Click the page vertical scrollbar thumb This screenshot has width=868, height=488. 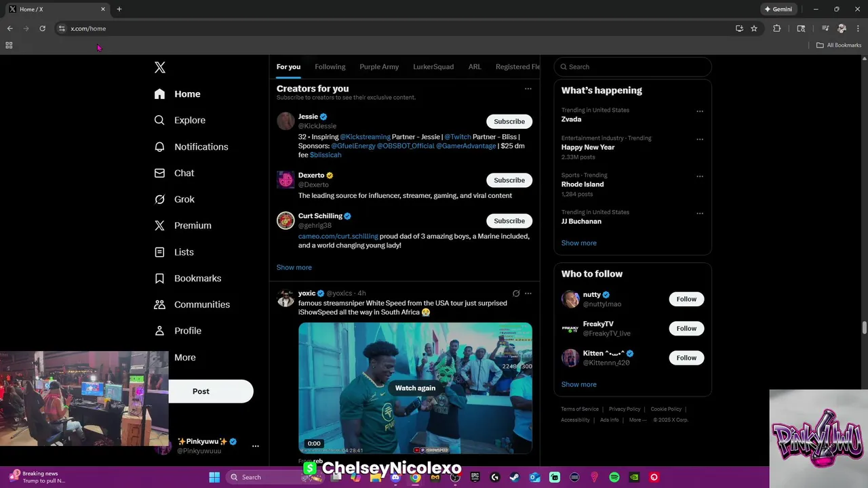pos(865,327)
